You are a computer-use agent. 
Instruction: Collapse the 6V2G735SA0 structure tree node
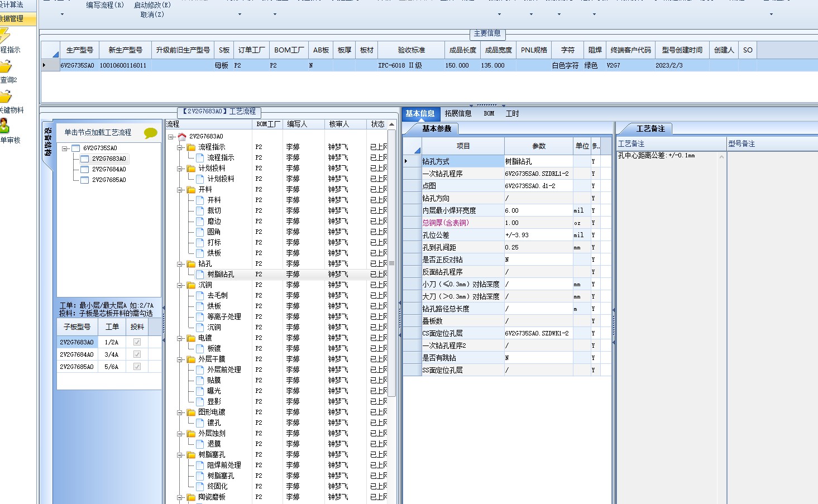[x=65, y=148]
